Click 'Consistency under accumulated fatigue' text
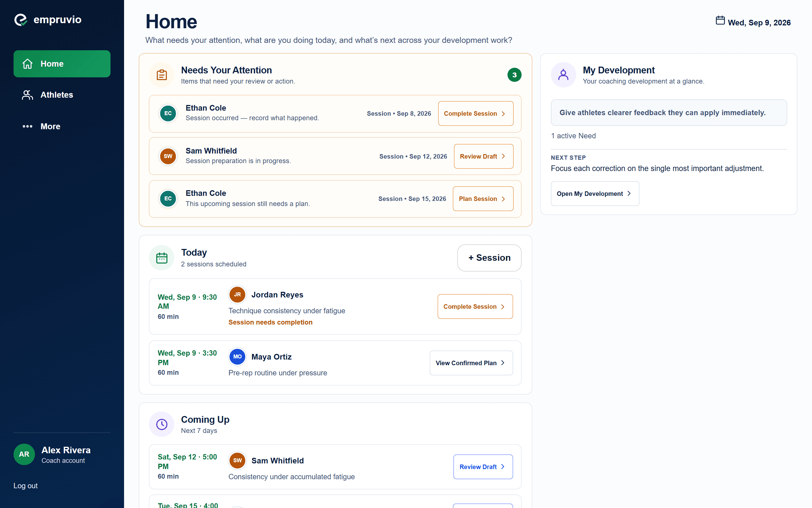This screenshot has height=508, width=812. click(291, 477)
